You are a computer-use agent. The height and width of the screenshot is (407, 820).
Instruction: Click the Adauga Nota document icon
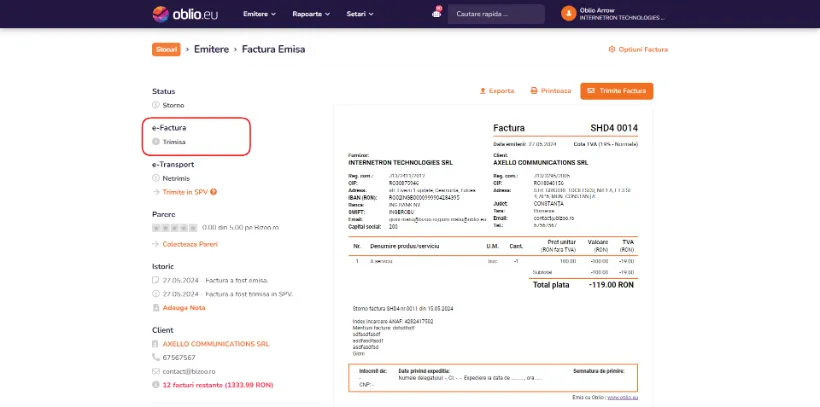pyautogui.click(x=155, y=308)
